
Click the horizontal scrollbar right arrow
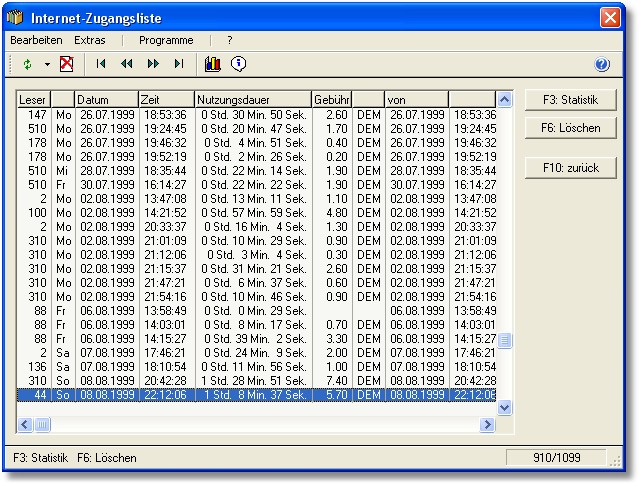[487, 425]
